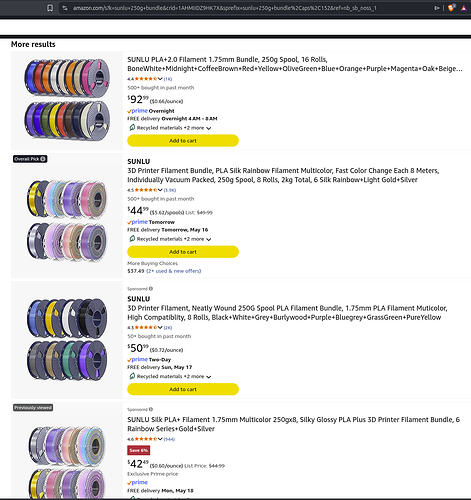
Task: Click the Brave Rewards triangle icon
Action: pyautogui.click(x=464, y=8)
